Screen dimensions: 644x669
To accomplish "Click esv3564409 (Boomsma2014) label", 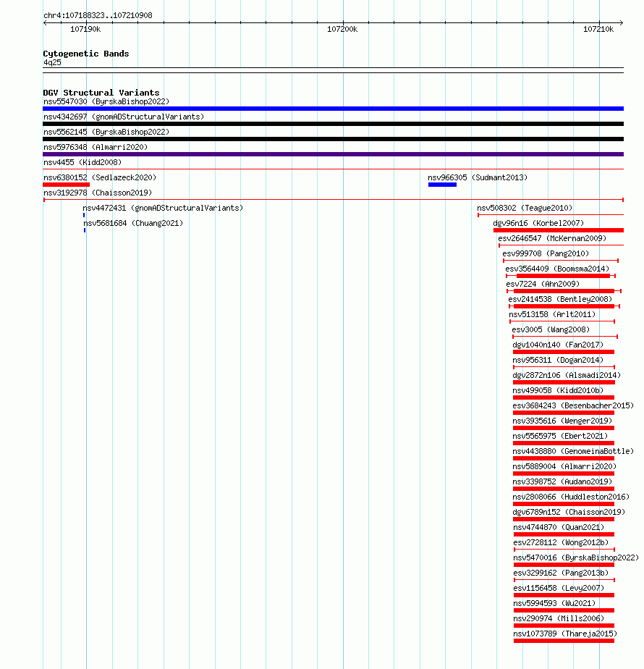I will coord(557,269).
